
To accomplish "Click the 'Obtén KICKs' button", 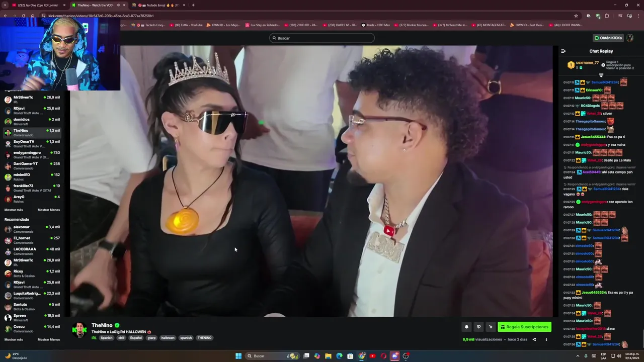I will [608, 38].
